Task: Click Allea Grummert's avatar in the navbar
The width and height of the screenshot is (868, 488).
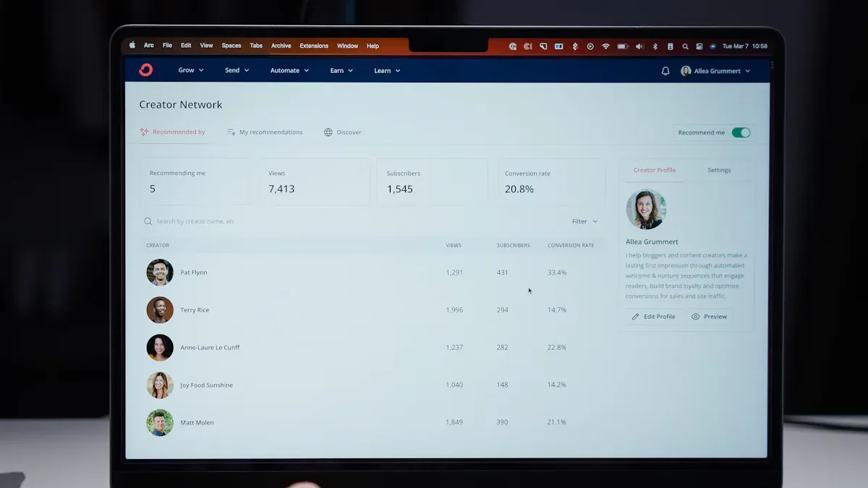Action: (686, 71)
